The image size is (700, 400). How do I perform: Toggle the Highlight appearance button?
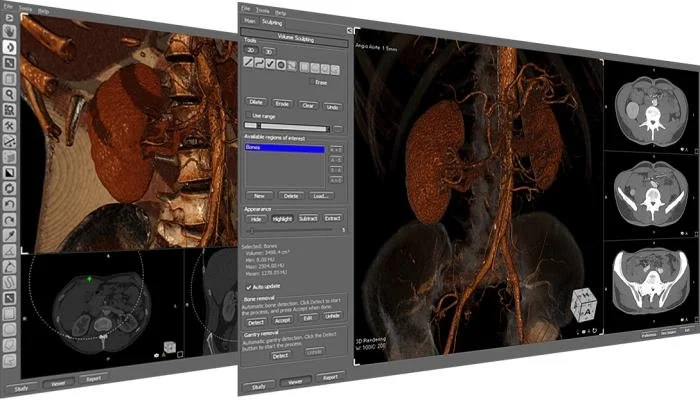[x=282, y=219]
